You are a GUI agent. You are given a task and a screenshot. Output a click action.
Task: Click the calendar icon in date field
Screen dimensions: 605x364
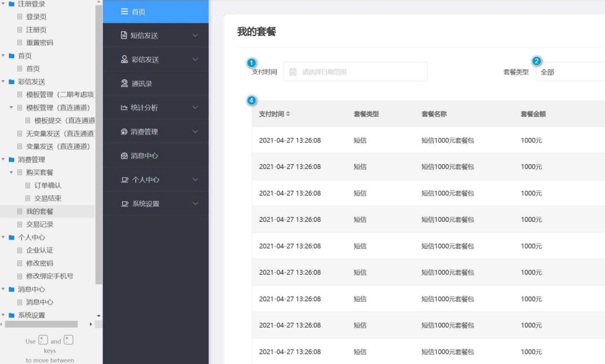pyautogui.click(x=292, y=72)
